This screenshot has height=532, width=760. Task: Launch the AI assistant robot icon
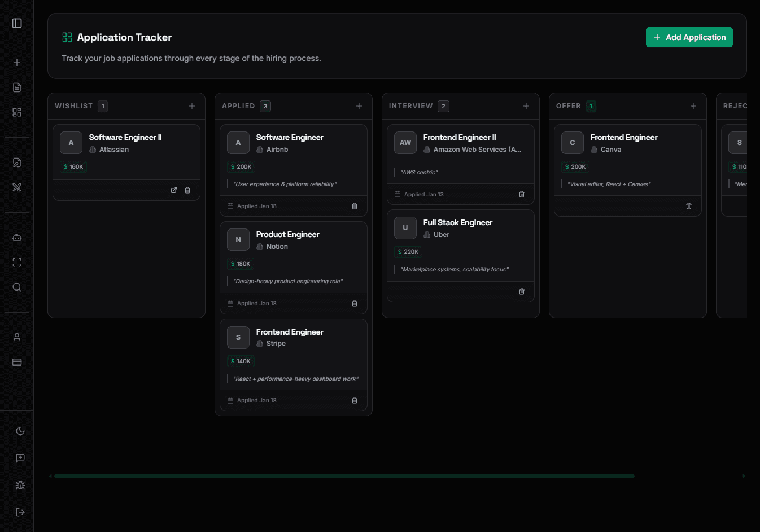click(x=16, y=238)
